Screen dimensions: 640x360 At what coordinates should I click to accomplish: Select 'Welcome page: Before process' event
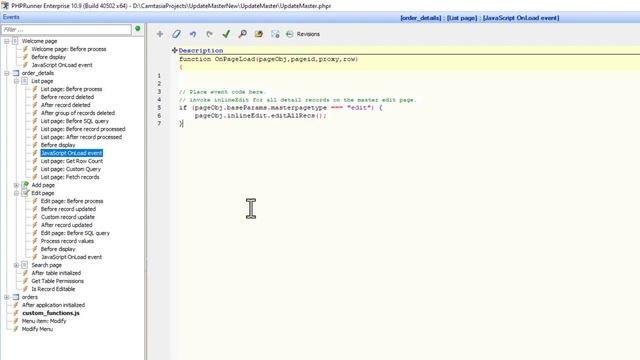[x=69, y=49]
